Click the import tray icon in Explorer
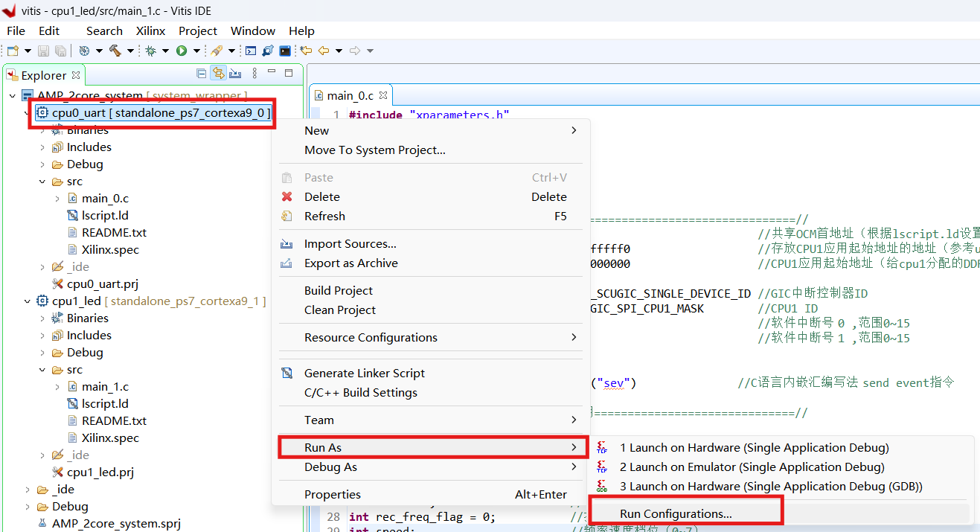Viewport: 980px width, 532px height. coord(235,74)
